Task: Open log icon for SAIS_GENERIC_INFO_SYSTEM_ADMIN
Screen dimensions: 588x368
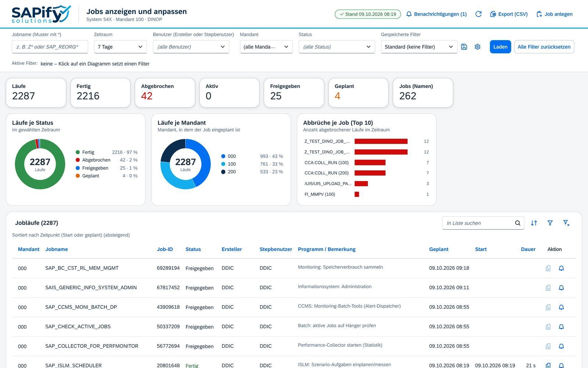Action: coord(548,288)
